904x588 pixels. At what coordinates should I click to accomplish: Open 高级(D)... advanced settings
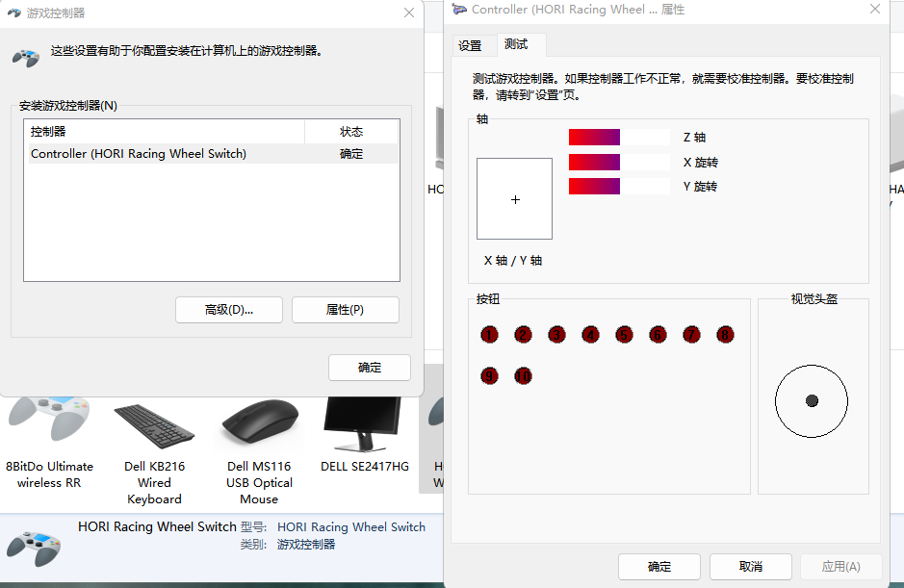(x=229, y=310)
